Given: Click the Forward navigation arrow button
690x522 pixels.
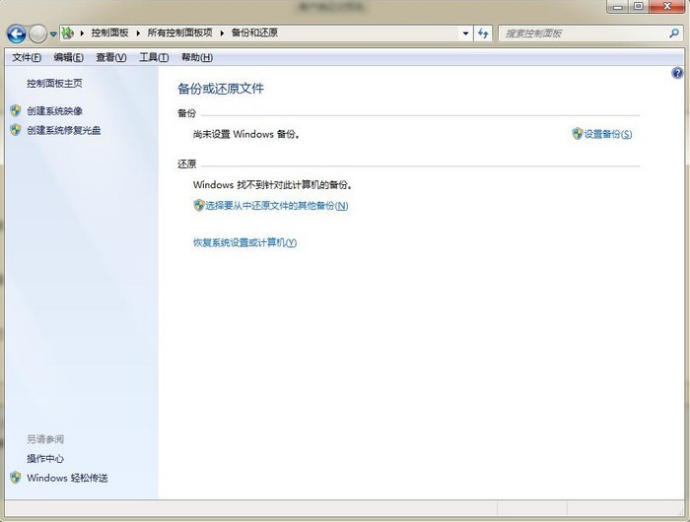Looking at the screenshot, I should tap(38, 33).
